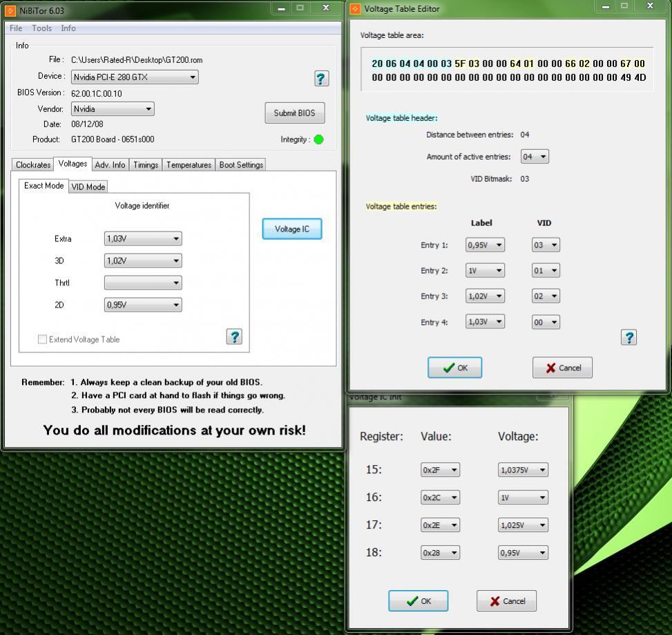
Task: Switch to the Adv. Info tab
Action: (x=110, y=164)
